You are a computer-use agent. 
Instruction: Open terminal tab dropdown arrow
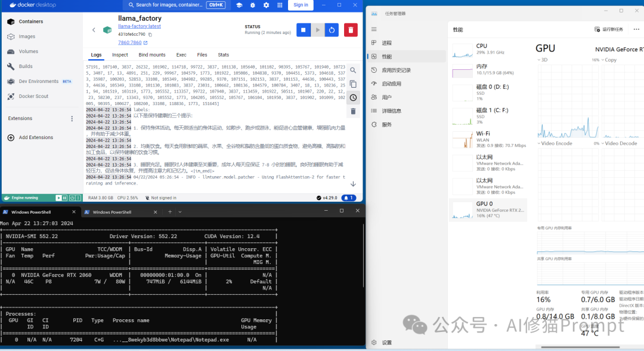click(x=180, y=212)
